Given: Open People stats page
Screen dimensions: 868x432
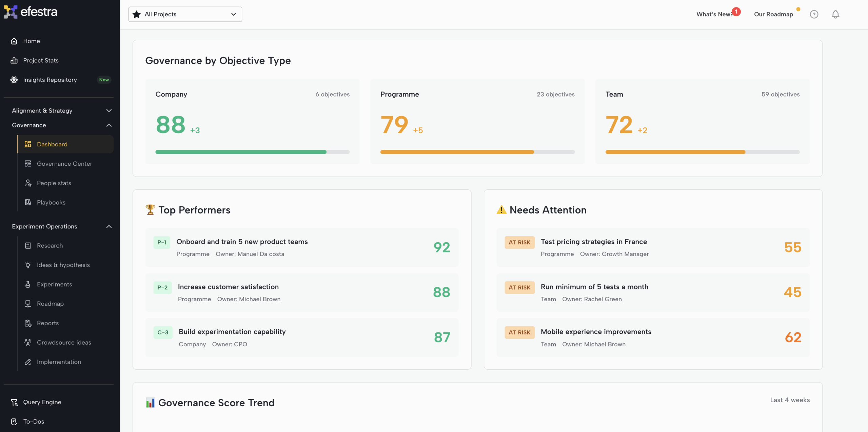Looking at the screenshot, I should point(54,183).
